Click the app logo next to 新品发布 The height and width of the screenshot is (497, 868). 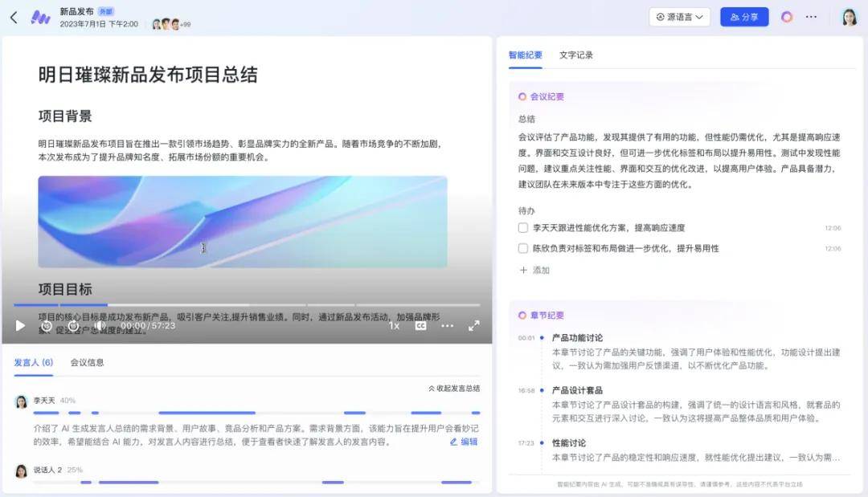(x=40, y=18)
